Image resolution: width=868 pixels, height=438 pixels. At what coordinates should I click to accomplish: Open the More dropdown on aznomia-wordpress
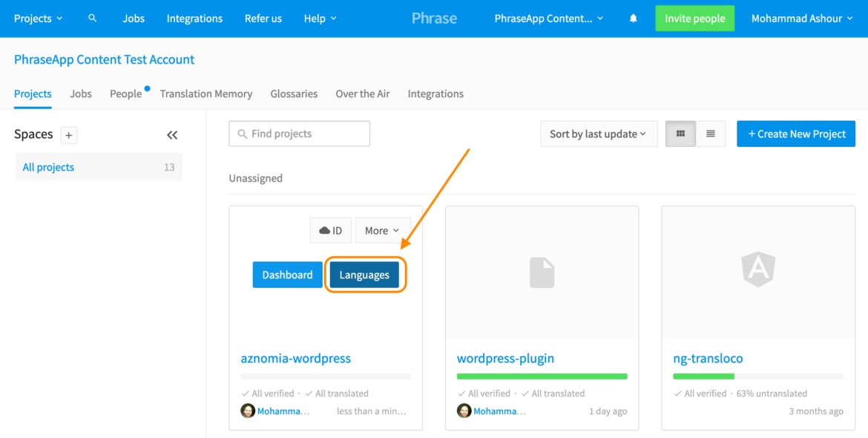pyautogui.click(x=382, y=231)
